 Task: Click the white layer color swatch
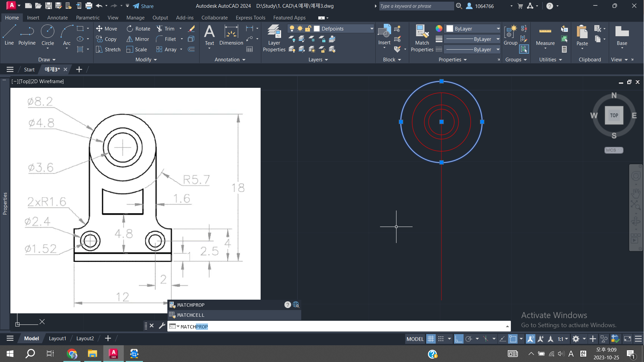coord(317,29)
